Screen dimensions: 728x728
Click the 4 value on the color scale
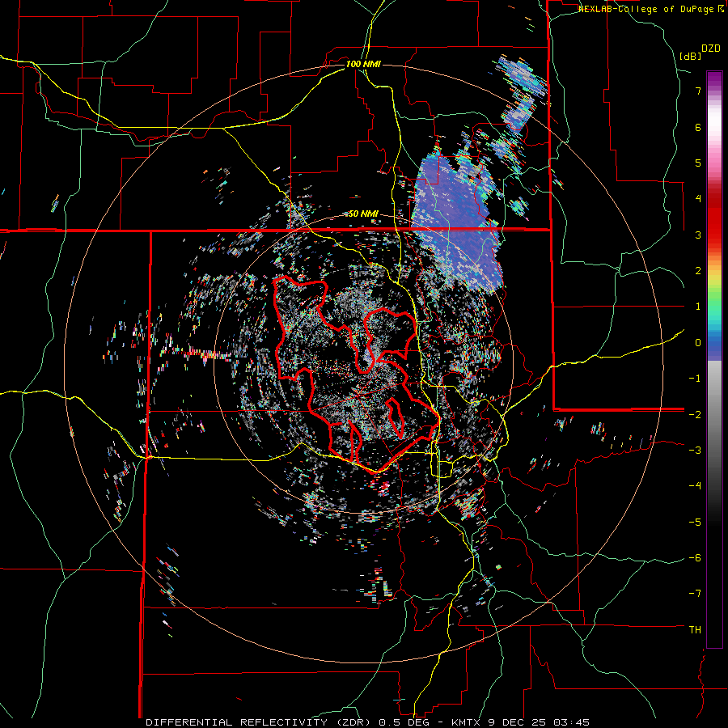click(x=698, y=199)
